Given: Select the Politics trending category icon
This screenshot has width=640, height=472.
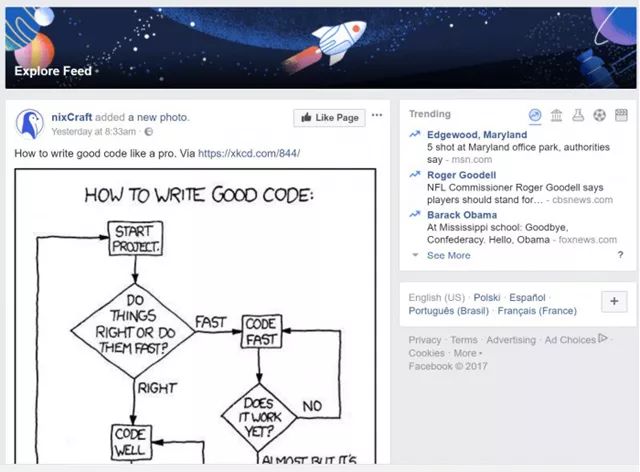Looking at the screenshot, I should click(x=556, y=116).
